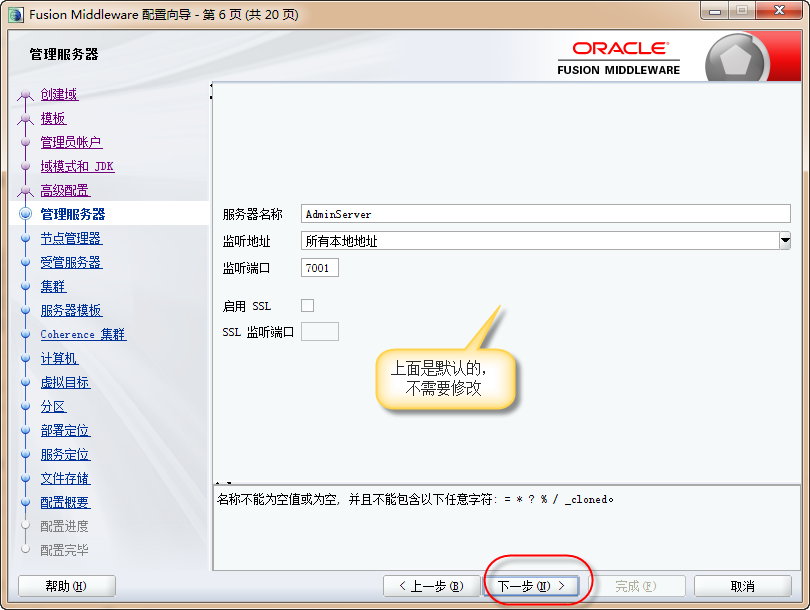Image resolution: width=810 pixels, height=610 pixels.
Task: Open the 计算机 step
Action: [59, 358]
